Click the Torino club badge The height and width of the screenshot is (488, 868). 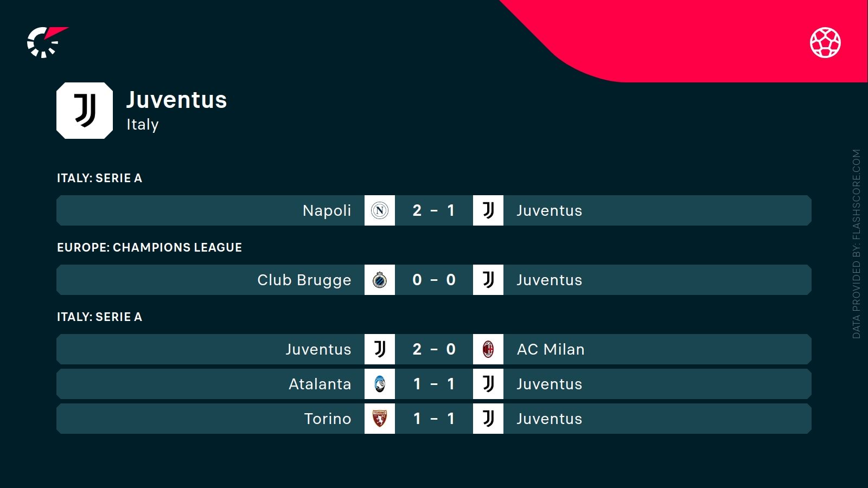point(380,419)
